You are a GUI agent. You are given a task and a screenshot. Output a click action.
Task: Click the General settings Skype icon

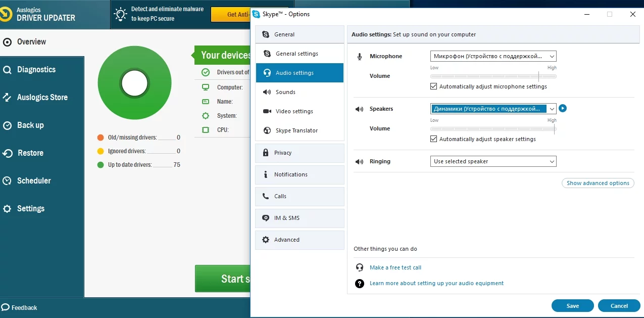[267, 54]
